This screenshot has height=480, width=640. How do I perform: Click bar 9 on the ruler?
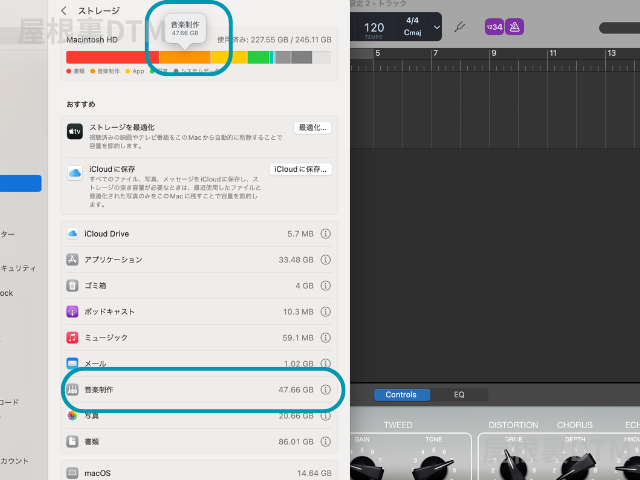click(x=493, y=53)
